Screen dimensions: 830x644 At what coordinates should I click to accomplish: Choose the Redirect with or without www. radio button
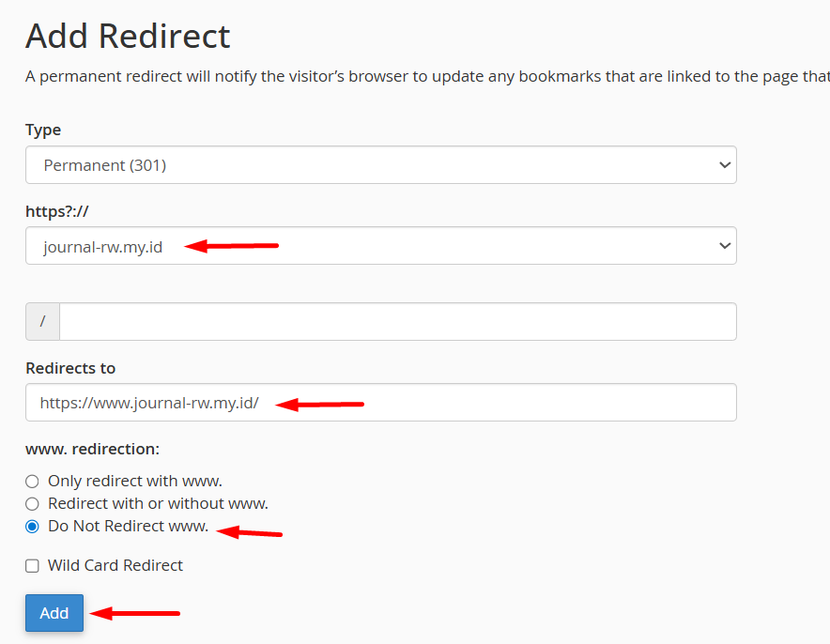32,504
